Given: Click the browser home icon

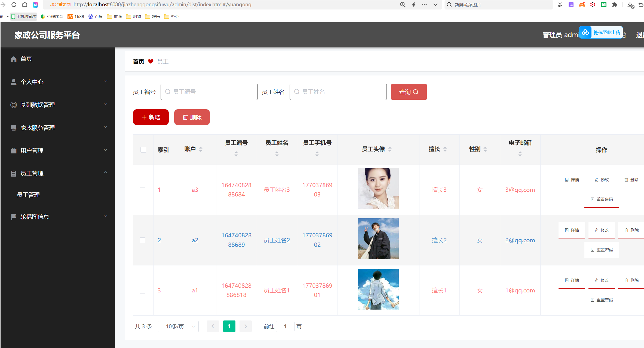Looking at the screenshot, I should [25, 5].
